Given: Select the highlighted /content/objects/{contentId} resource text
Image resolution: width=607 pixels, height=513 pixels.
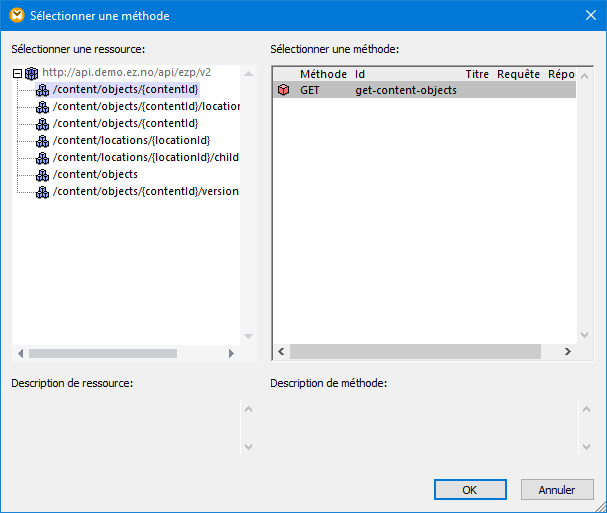Looking at the screenshot, I should [x=126, y=90].
